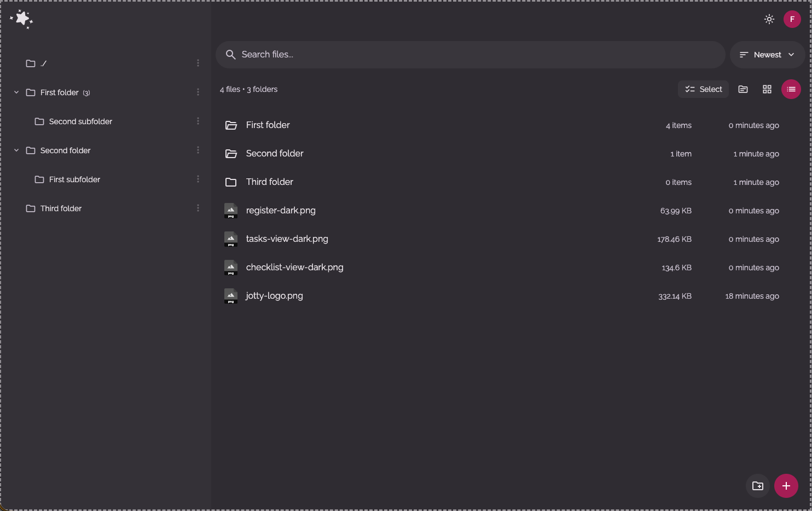Toggle light theme with sun icon
The height and width of the screenshot is (511, 812).
click(x=769, y=19)
